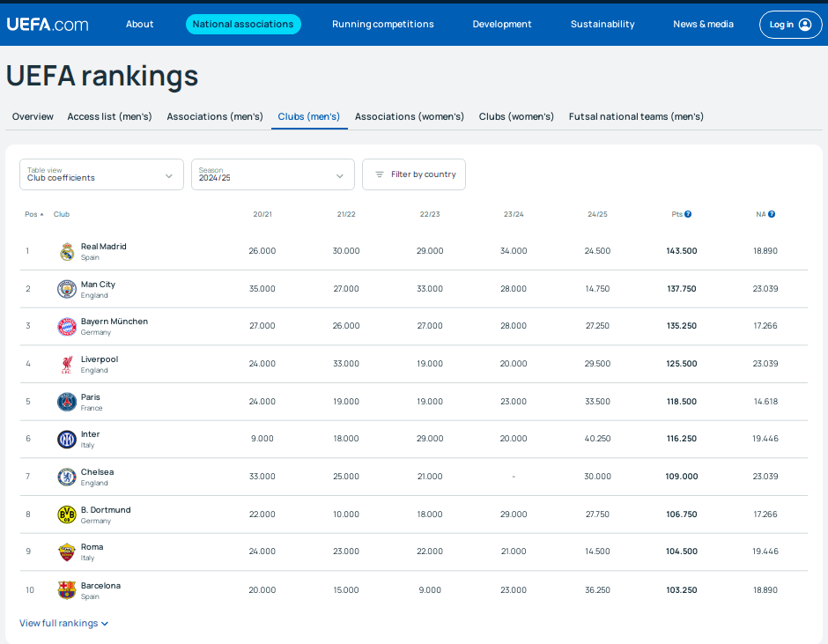Screen dimensions: 828x644
Task: Sort by the Pos column arrow
Action: click(41, 214)
